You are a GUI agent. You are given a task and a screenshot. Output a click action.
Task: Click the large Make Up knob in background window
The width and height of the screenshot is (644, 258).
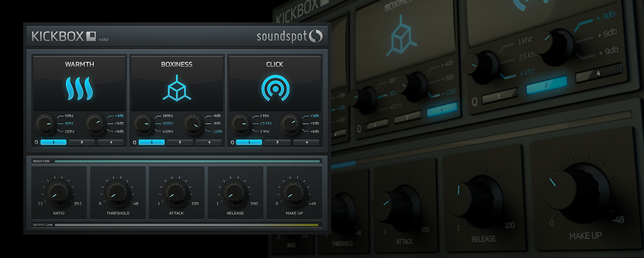577,193
